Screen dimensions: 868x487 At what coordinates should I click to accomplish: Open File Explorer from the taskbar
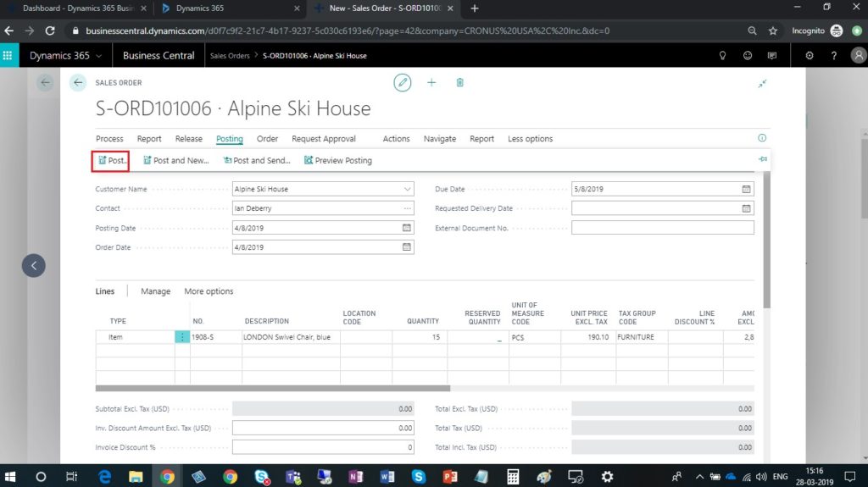[x=136, y=477]
